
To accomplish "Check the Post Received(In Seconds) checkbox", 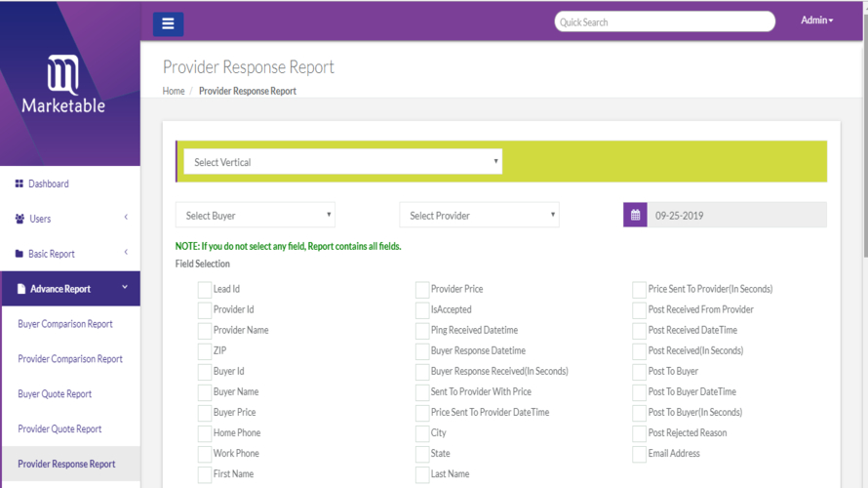I will 640,350.
